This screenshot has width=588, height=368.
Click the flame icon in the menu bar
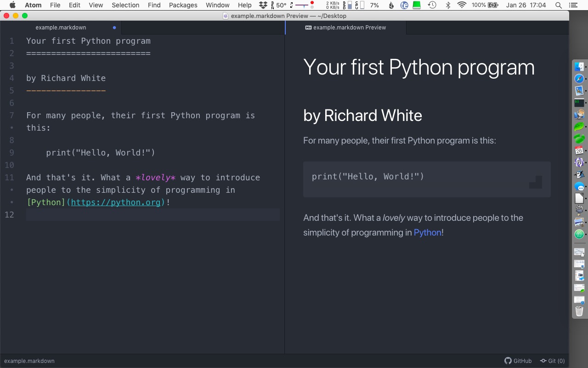coord(391,5)
